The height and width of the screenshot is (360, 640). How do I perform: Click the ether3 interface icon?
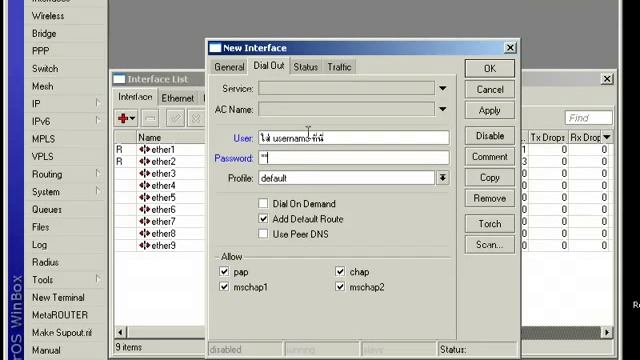click(144, 173)
